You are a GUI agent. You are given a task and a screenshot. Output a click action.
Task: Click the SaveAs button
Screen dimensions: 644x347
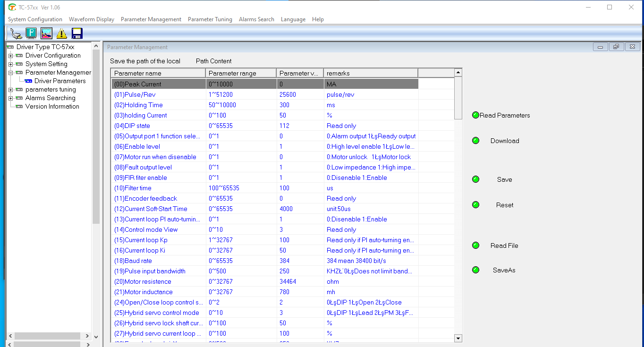pyautogui.click(x=504, y=270)
